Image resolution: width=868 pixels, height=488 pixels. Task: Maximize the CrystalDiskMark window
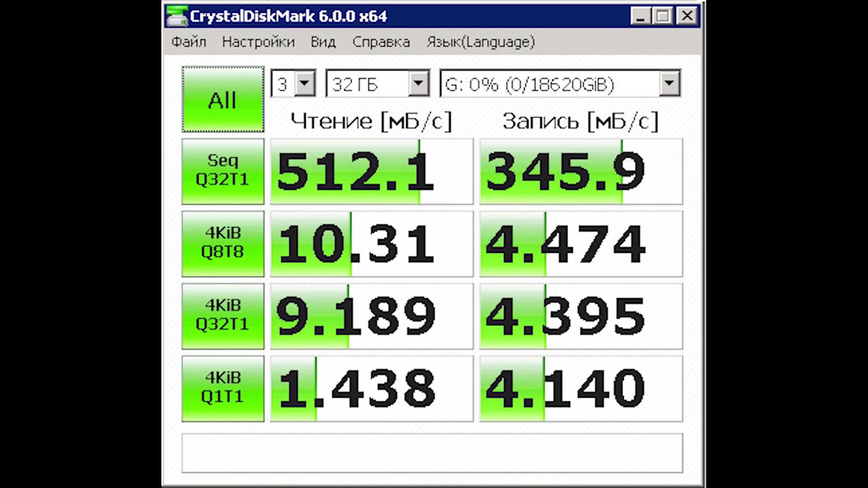[663, 16]
